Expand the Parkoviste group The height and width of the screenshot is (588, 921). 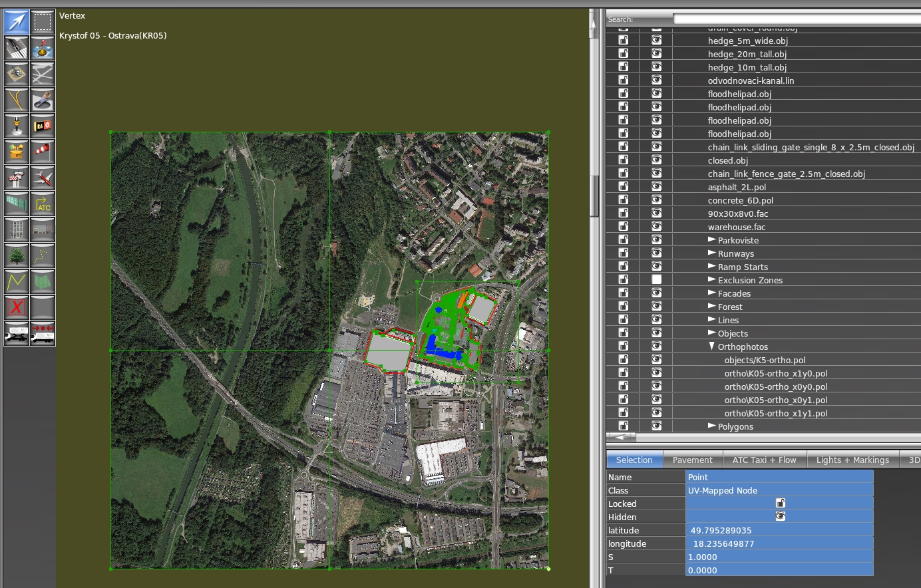pyautogui.click(x=711, y=239)
